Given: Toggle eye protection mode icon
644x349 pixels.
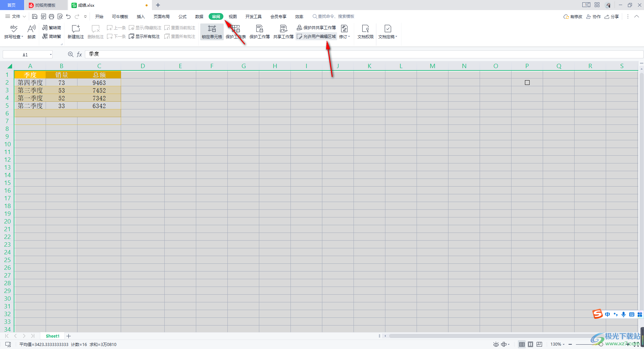Looking at the screenshot, I should click(496, 344).
